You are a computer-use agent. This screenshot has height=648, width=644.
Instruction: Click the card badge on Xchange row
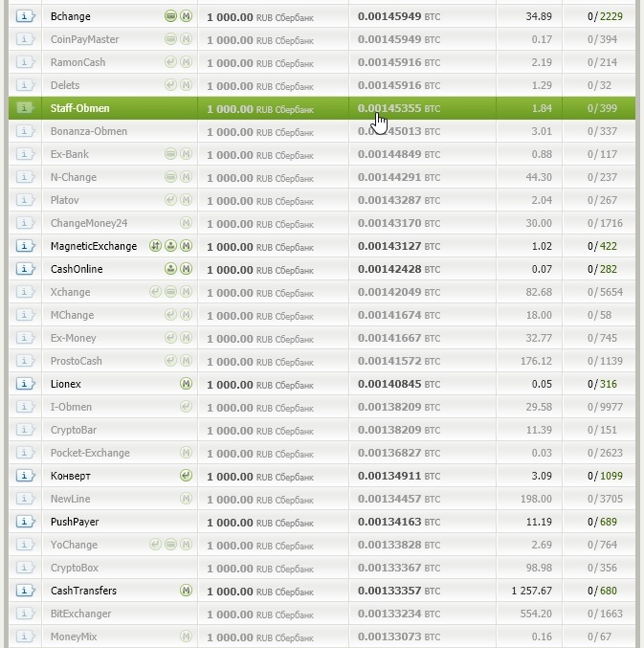coord(170,292)
